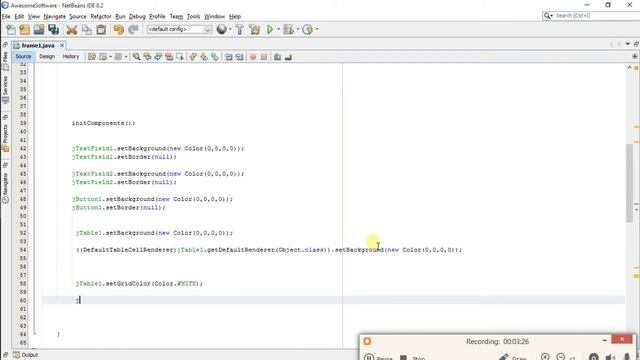
Task: Open the Services side panel
Action: pos(5,89)
